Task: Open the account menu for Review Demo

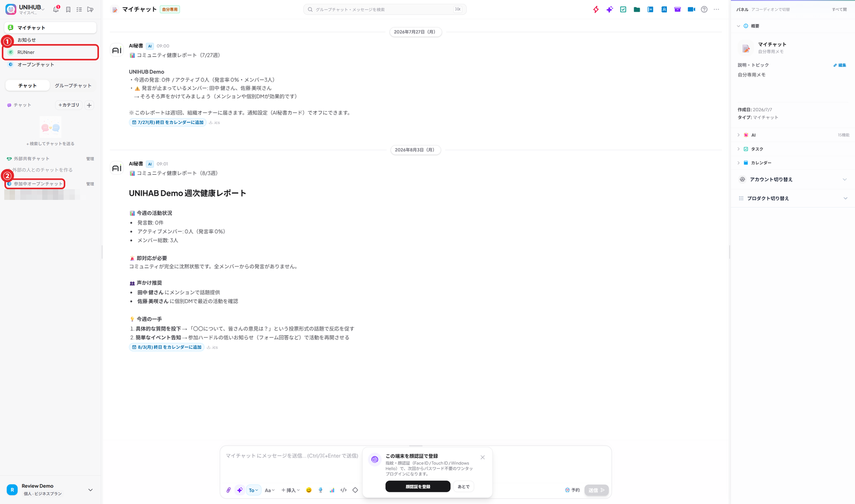Action: tap(51, 490)
